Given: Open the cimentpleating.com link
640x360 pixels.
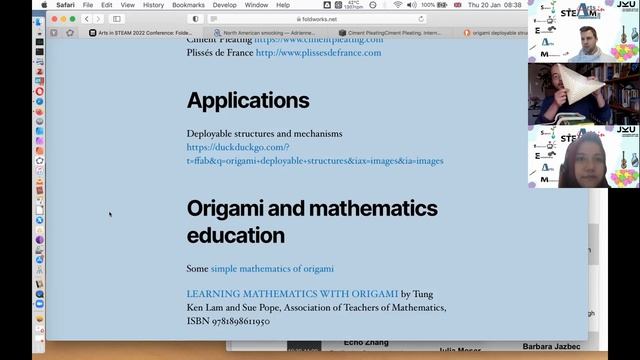Looking at the screenshot, I should (319, 40).
